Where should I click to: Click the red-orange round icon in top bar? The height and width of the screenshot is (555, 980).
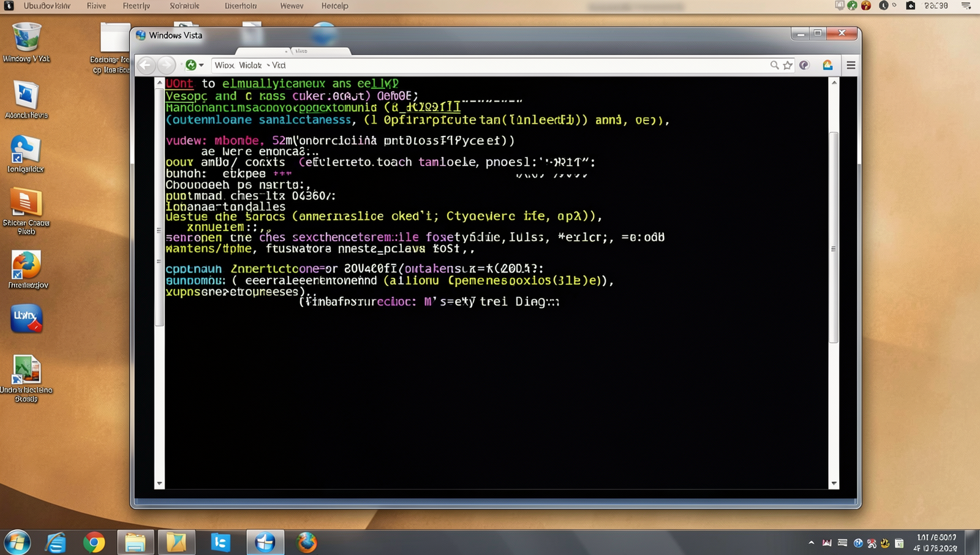(x=866, y=5)
